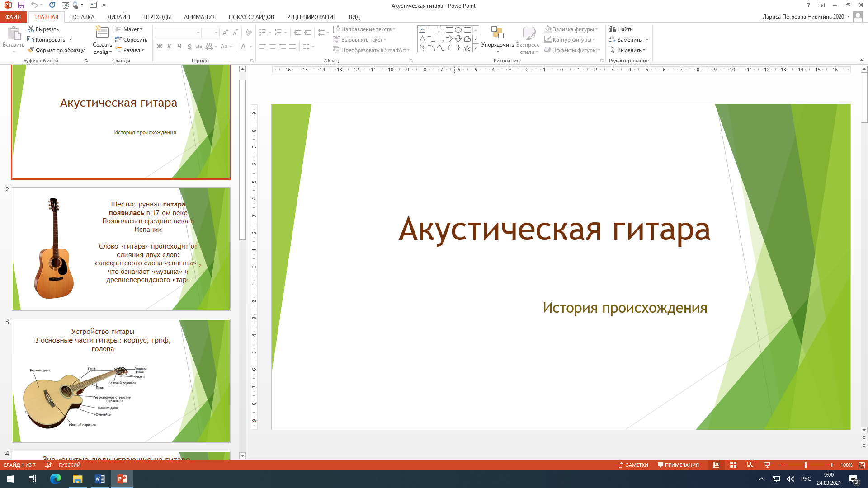Click Find (Найти) binoculars button
Viewport: 868px width, 488px height.
click(x=621, y=29)
